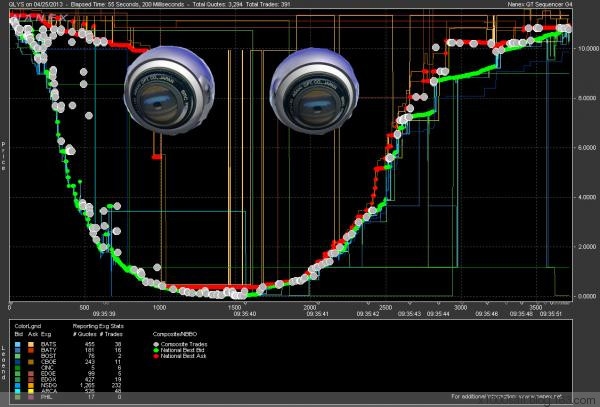Click the '3000' tick on x-axis
This screenshot has height=407, width=600.
460,307
